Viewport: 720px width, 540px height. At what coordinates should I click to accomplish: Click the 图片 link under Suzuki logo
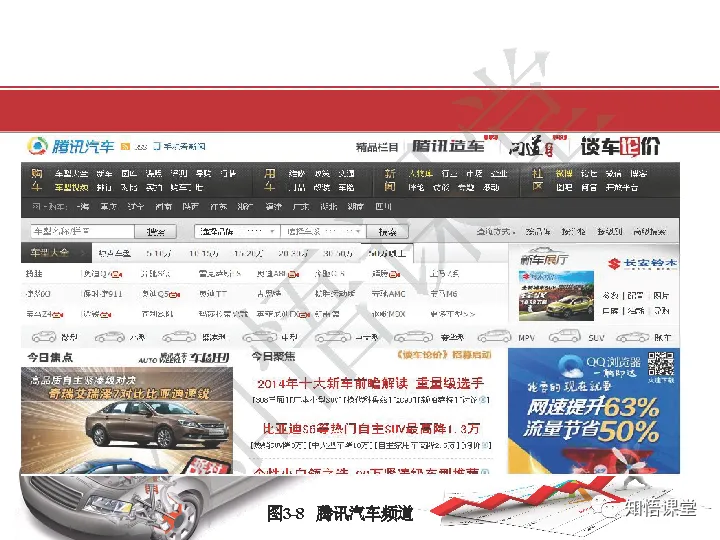(661, 295)
